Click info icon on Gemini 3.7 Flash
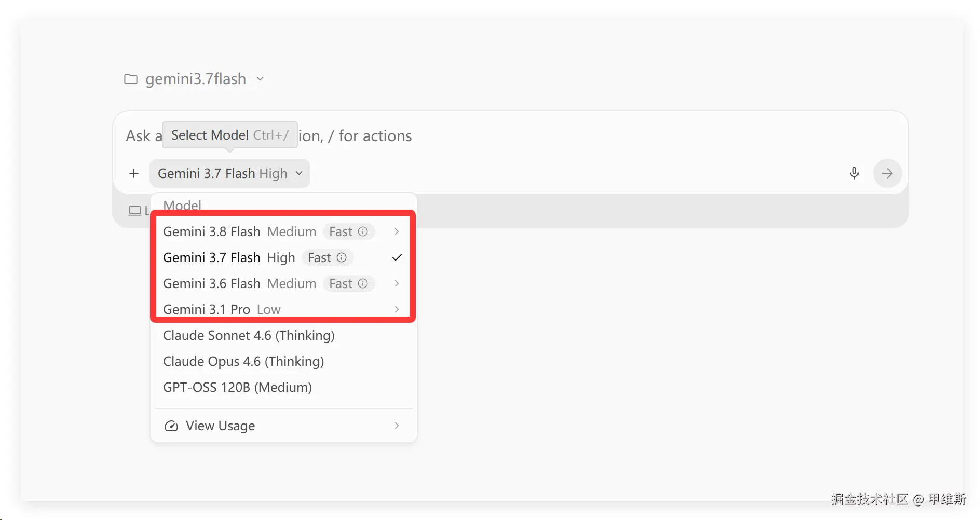The height and width of the screenshot is (520, 980). coord(342,257)
